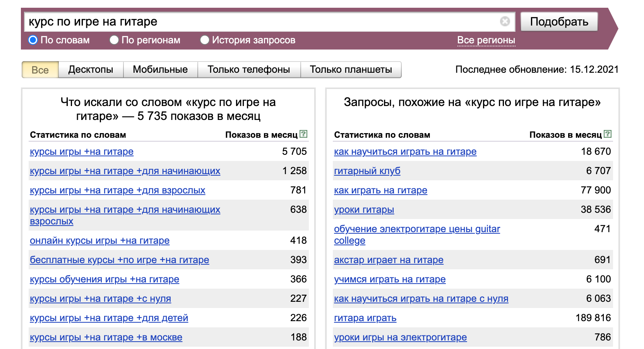
Task: Open link гитарный клуб
Action: (367, 171)
